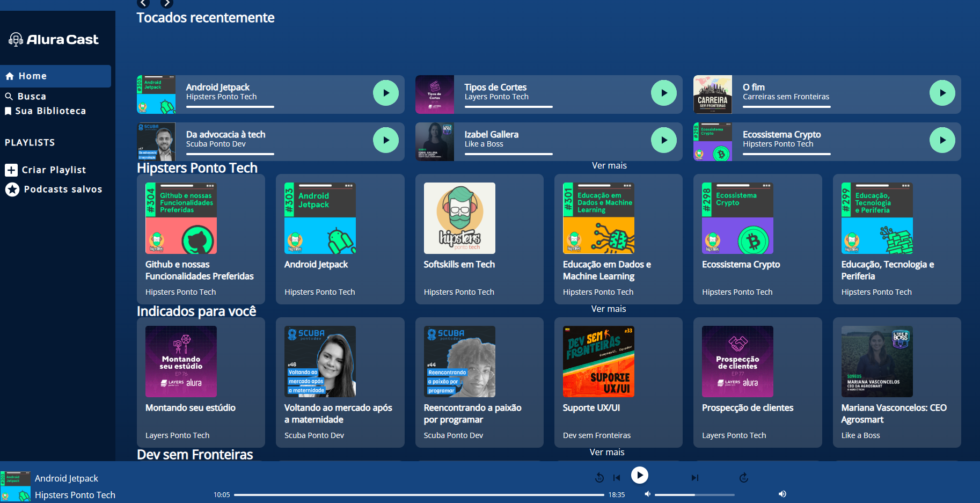
Task: Skip forward 10 seconds in the player
Action: pyautogui.click(x=744, y=477)
